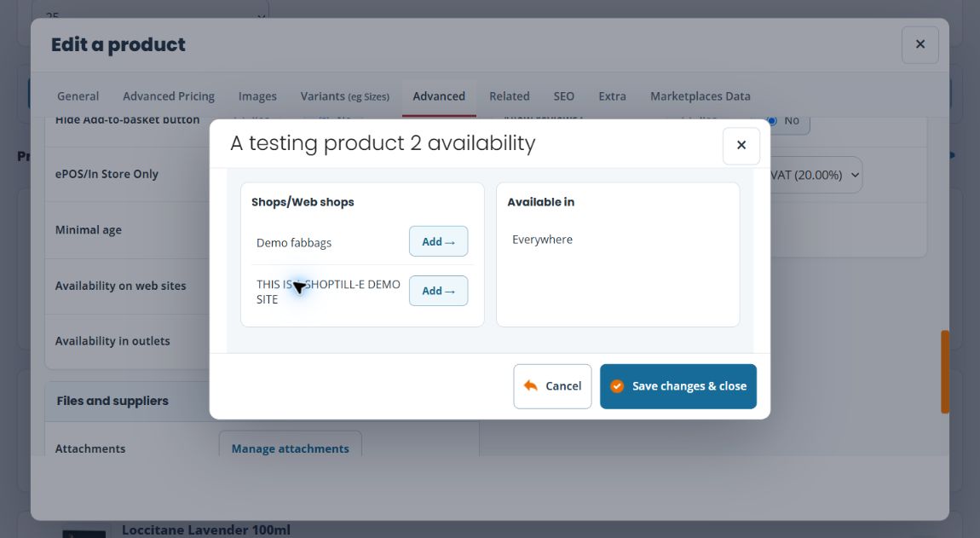Click the Available in heading

tap(540, 202)
